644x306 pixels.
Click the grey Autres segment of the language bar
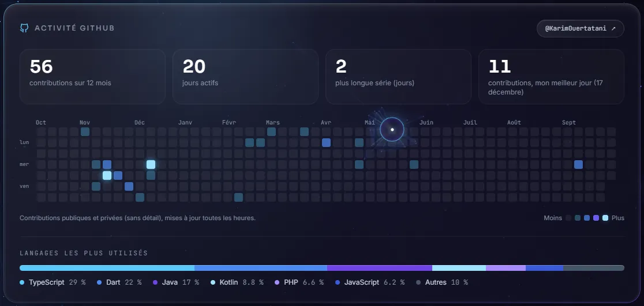click(x=593, y=268)
